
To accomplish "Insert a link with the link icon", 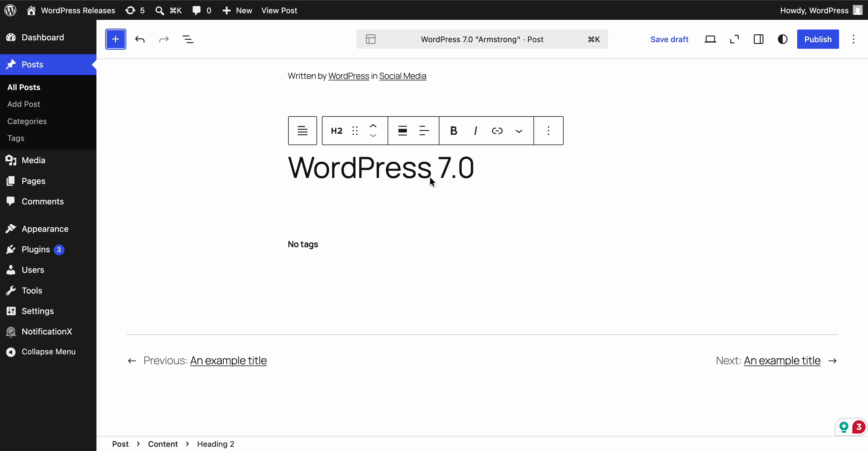I will click(497, 131).
